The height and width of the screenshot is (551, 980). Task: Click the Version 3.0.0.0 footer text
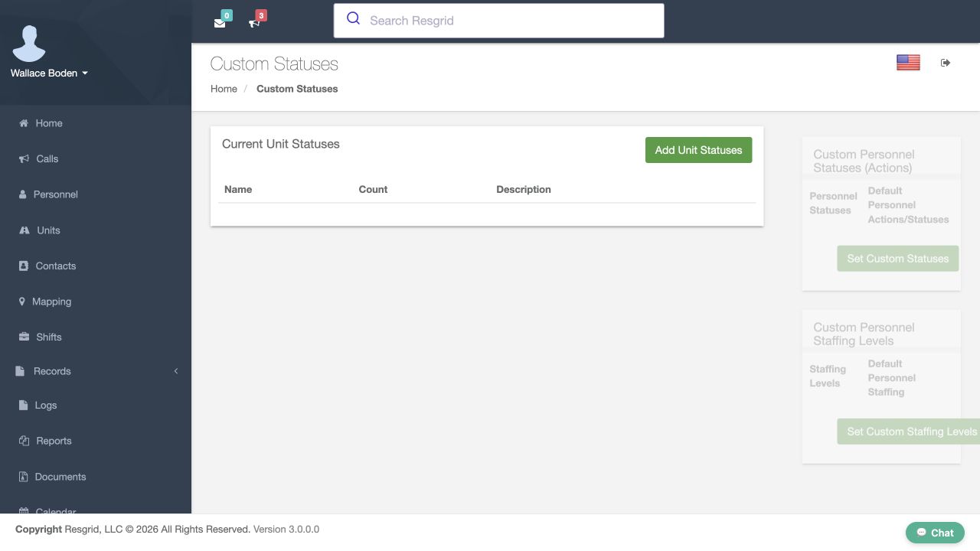pyautogui.click(x=286, y=530)
